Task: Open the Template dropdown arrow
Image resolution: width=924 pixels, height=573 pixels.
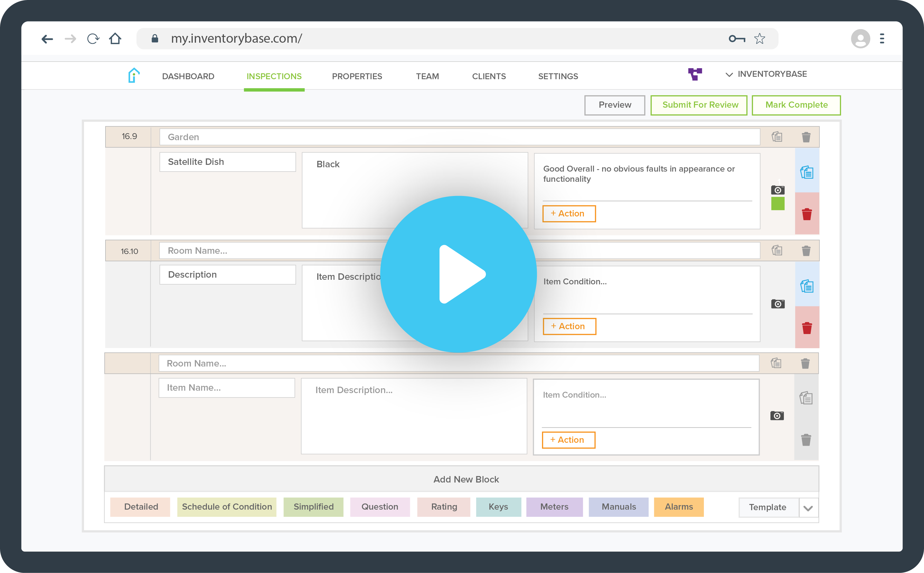Action: [x=808, y=508]
